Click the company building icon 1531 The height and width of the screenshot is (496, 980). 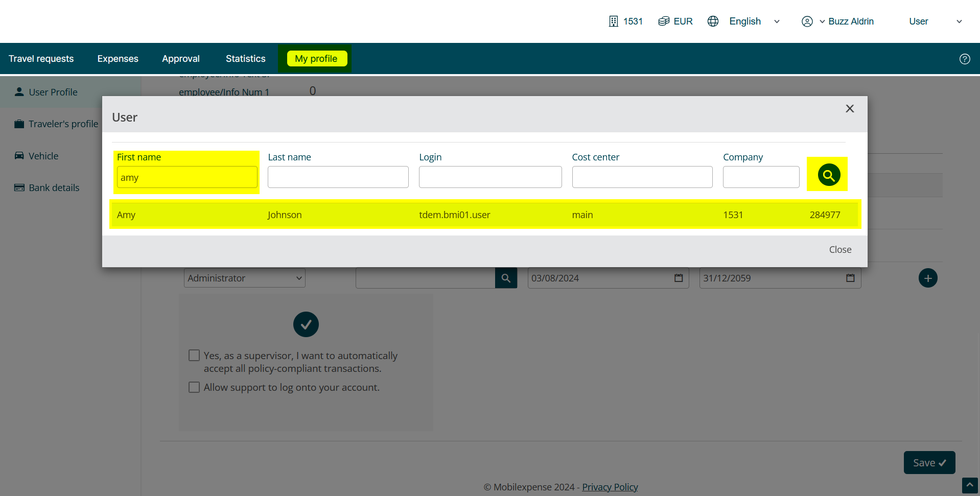point(613,21)
